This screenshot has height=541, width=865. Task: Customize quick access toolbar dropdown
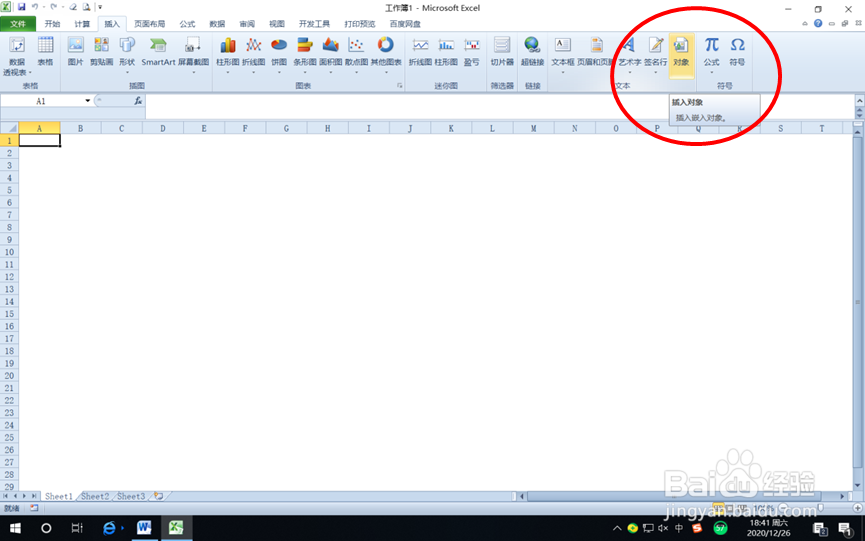pyautogui.click(x=100, y=7)
